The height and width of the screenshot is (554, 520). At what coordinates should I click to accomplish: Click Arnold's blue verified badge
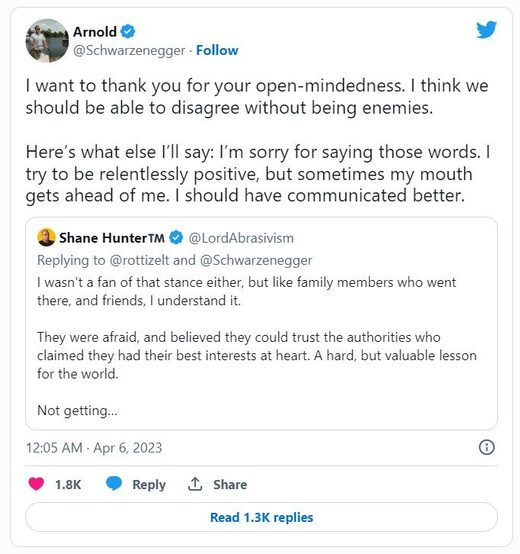[x=128, y=32]
